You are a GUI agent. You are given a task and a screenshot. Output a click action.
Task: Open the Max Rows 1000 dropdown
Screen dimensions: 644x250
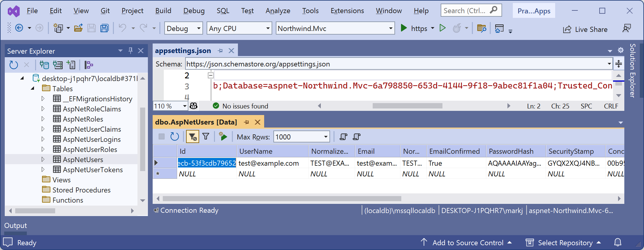point(326,137)
